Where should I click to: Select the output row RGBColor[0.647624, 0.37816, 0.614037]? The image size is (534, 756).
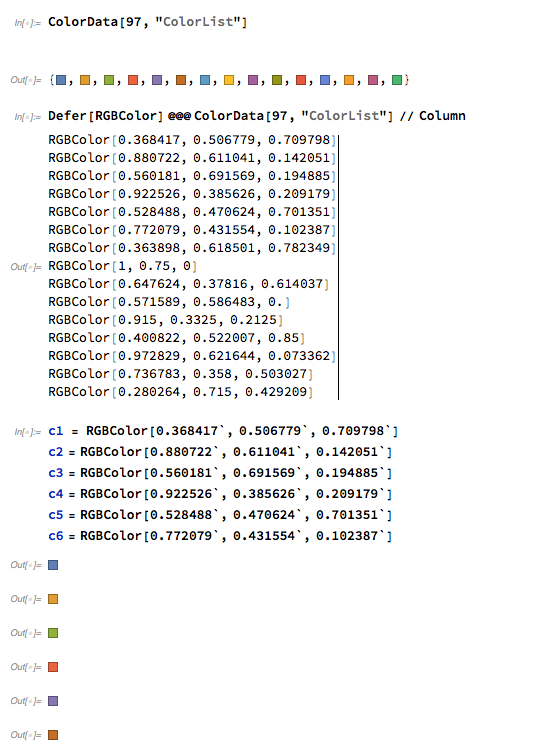pyautogui.click(x=188, y=284)
